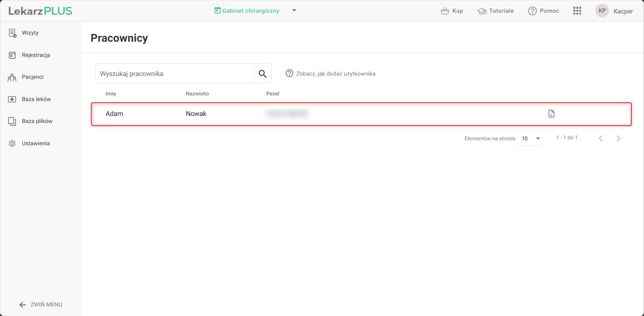Viewport: 644px width, 316px height.
Task: Open Tutoriale from the top bar
Action: tap(496, 11)
